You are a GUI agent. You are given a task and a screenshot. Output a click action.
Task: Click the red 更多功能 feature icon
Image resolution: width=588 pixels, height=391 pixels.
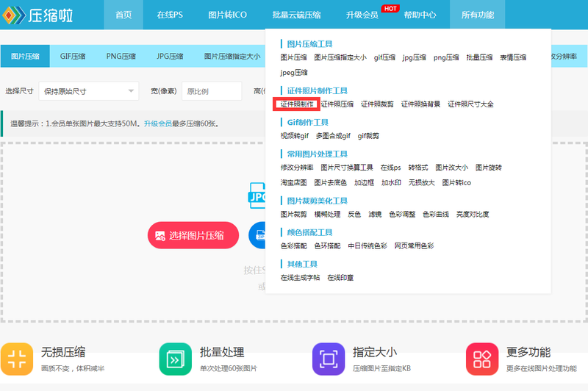tap(482, 359)
